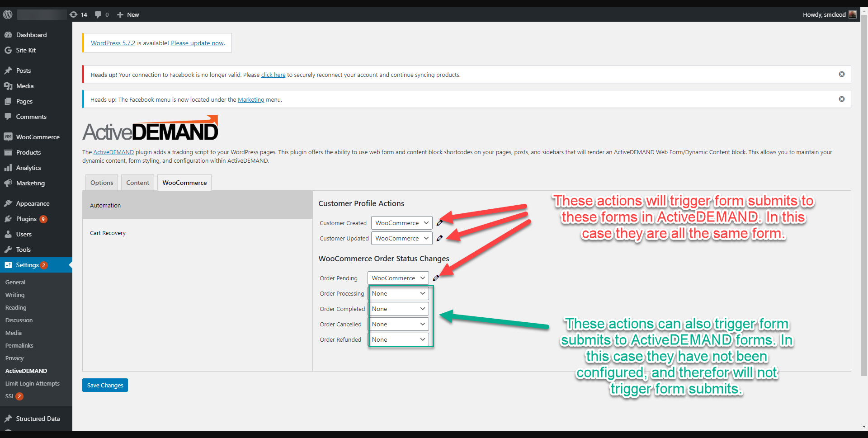Dismiss the Facebook connection invalid notice
This screenshot has width=868, height=438.
842,74
